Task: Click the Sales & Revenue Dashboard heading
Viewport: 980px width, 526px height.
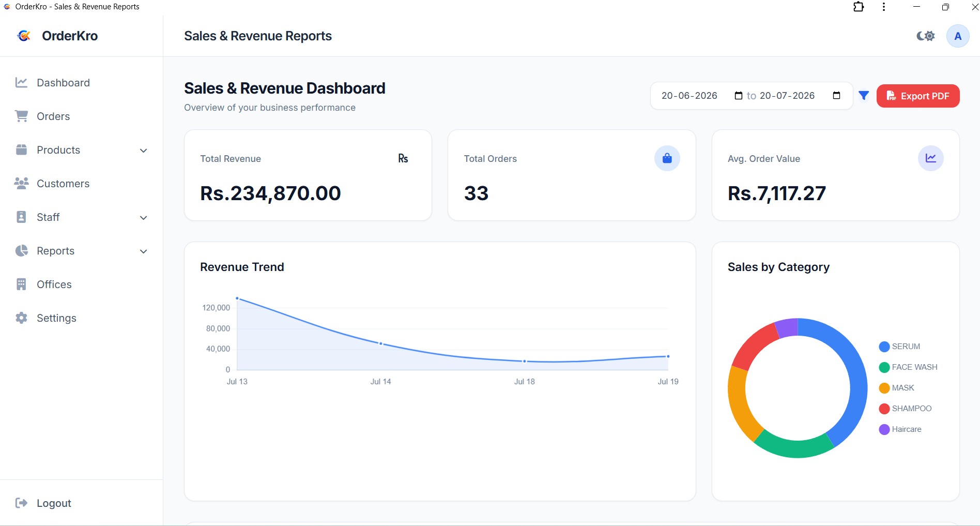Action: [x=285, y=88]
